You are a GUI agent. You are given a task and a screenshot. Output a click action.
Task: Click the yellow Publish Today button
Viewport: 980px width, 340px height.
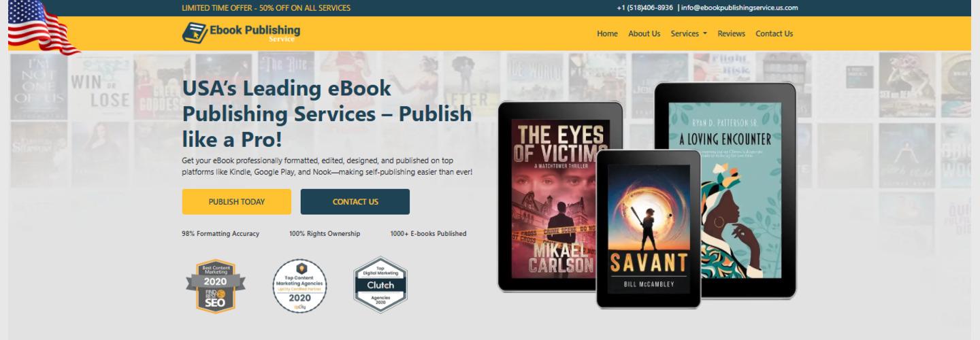point(236,202)
